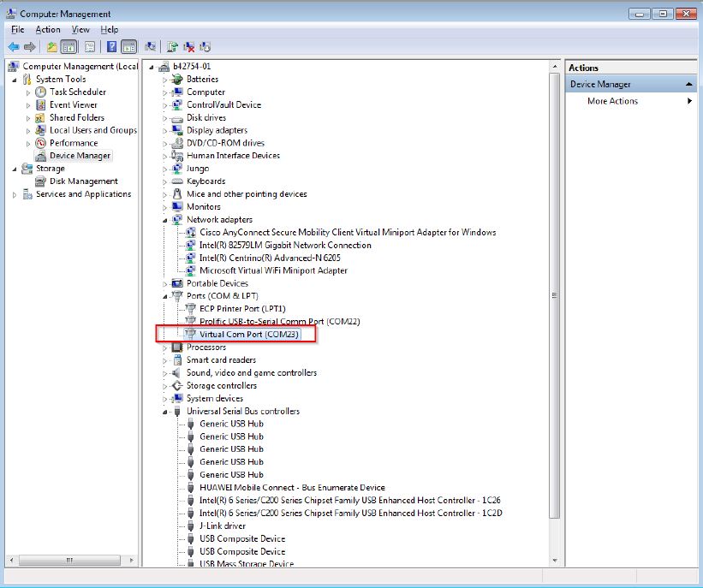This screenshot has height=588, width=703.
Task: Click the Uninstall device icon with red X
Action: coord(189,46)
